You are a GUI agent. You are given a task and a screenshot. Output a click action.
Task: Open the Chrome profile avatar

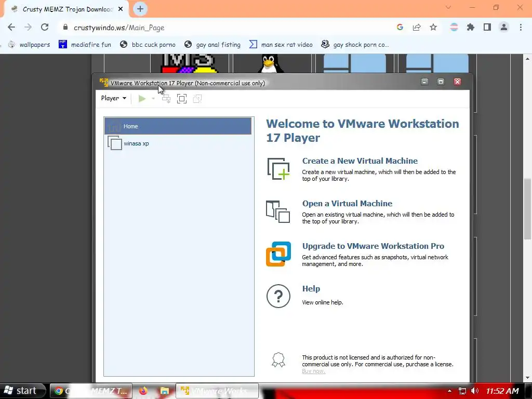(x=504, y=27)
